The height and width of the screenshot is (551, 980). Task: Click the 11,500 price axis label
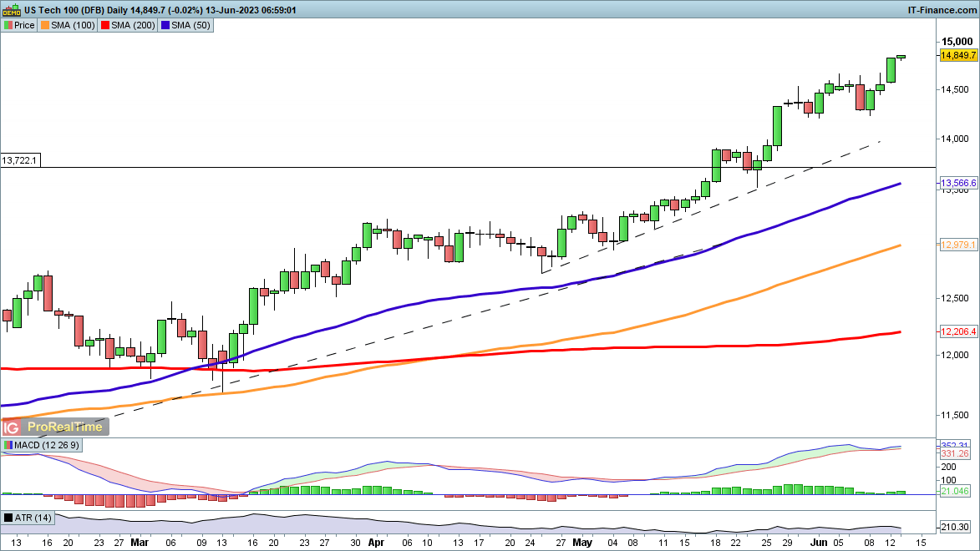click(x=955, y=415)
